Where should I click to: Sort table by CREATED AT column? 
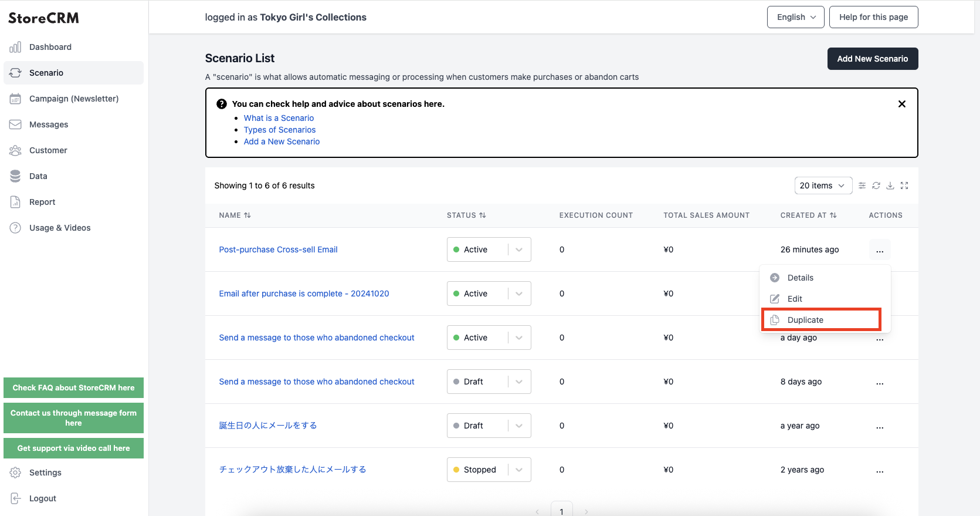tap(808, 215)
